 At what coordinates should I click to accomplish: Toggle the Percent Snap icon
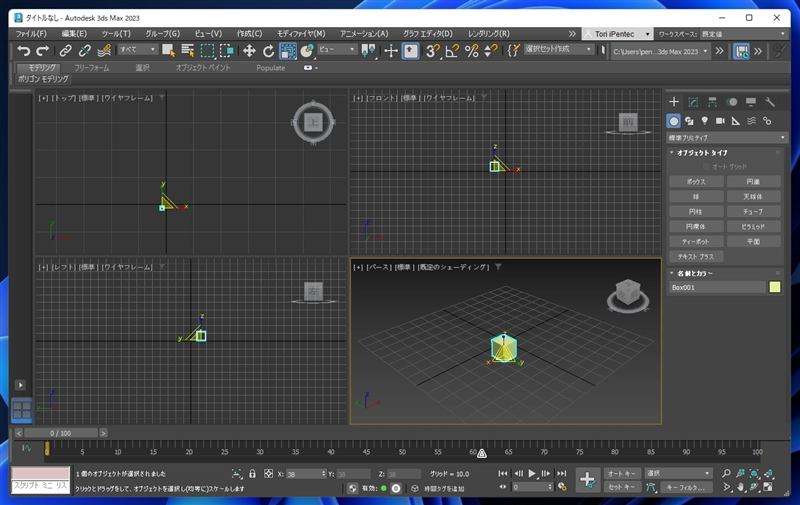[x=471, y=50]
